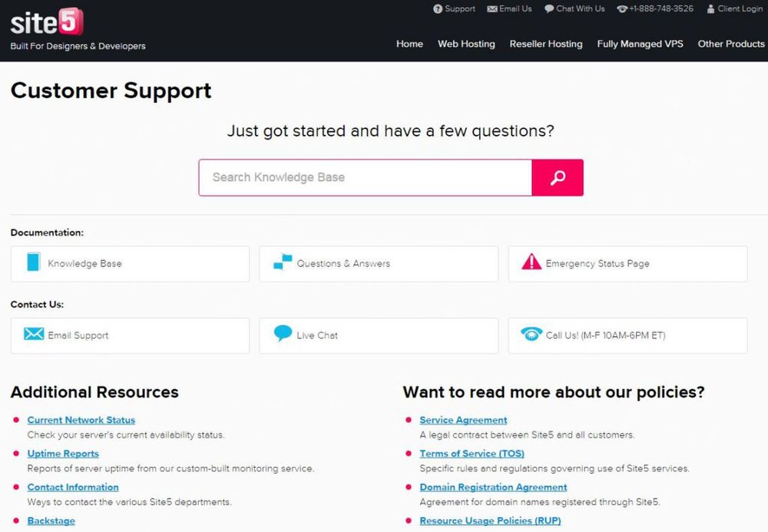The height and width of the screenshot is (532, 768).
Task: Start a Live Chat
Action: tap(379, 335)
